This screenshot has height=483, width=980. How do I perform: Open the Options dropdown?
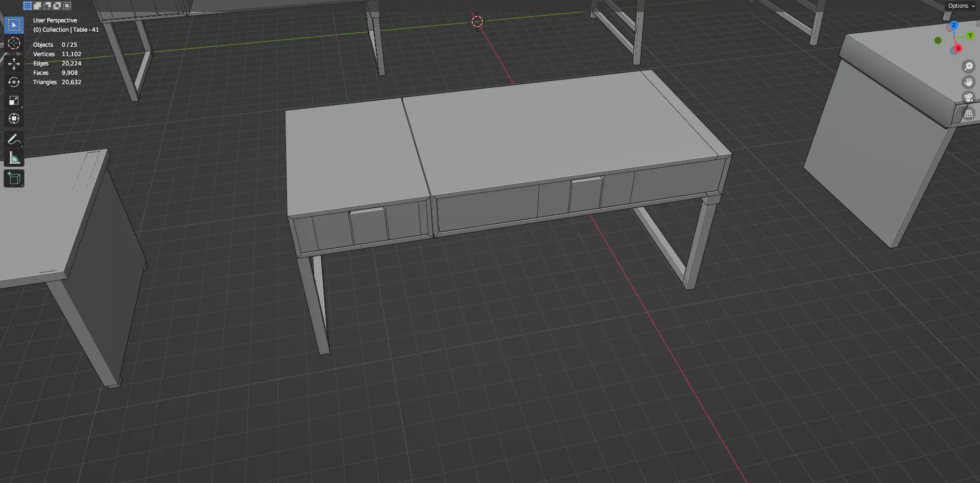[x=961, y=6]
